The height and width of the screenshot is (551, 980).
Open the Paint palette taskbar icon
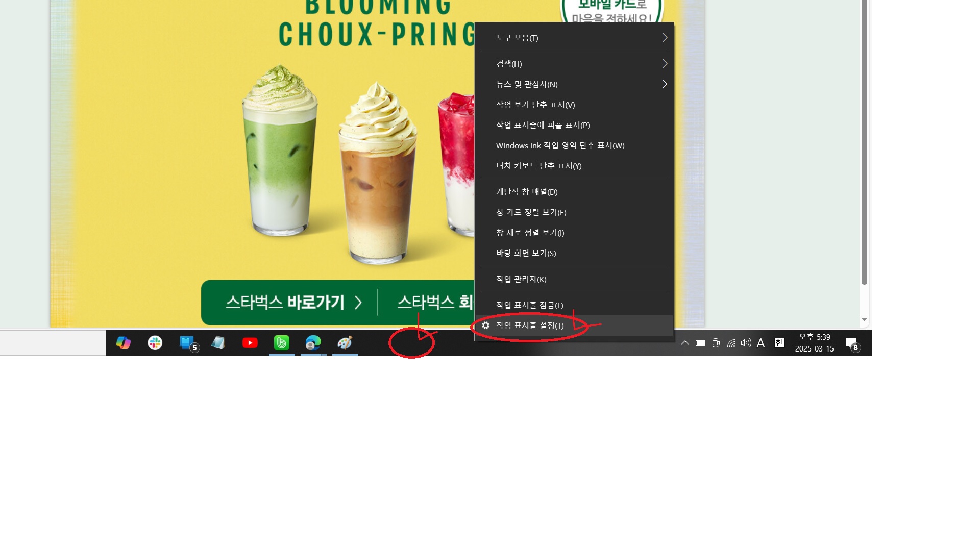click(x=345, y=343)
